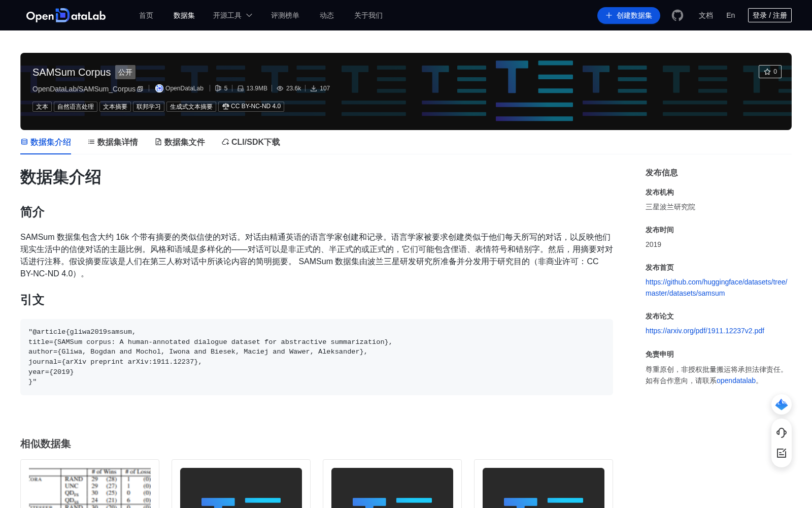Open 评测榜单 navigation item
This screenshot has width=812, height=508.
click(285, 15)
